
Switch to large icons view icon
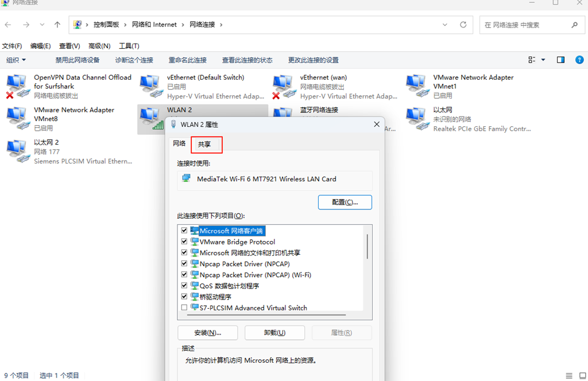[x=582, y=375]
